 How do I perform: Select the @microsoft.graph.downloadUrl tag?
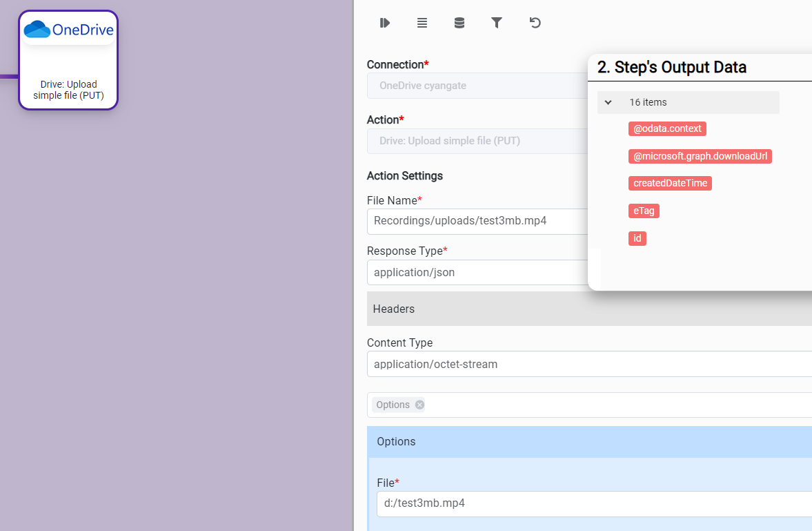pos(700,156)
